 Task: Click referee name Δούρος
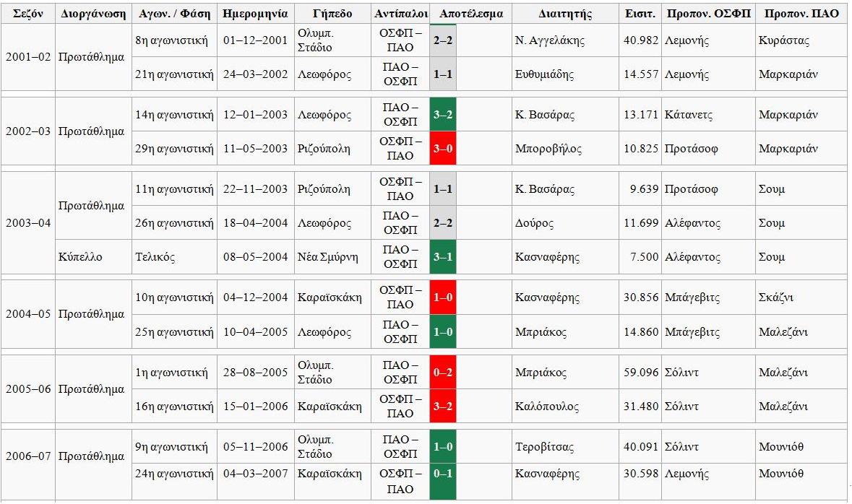tap(534, 223)
